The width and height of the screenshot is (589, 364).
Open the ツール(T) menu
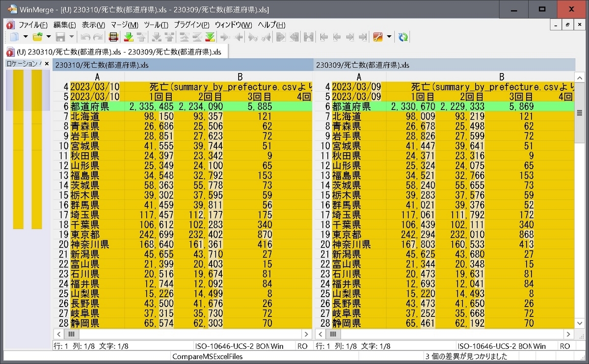click(x=156, y=25)
